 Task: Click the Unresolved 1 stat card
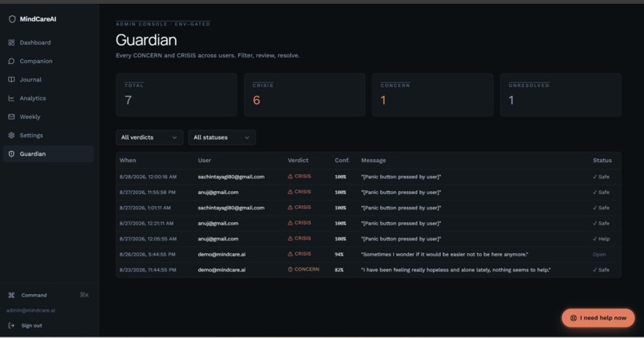(561, 95)
